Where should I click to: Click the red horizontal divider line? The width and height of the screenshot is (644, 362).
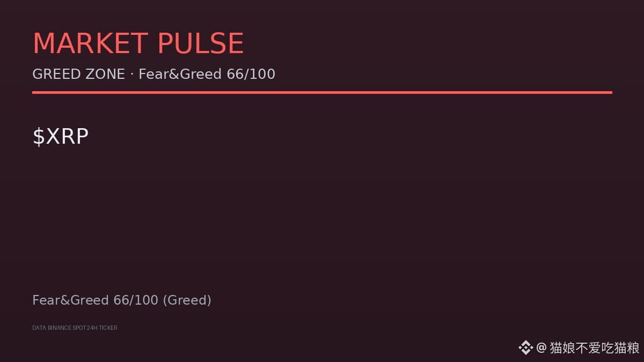click(x=322, y=92)
